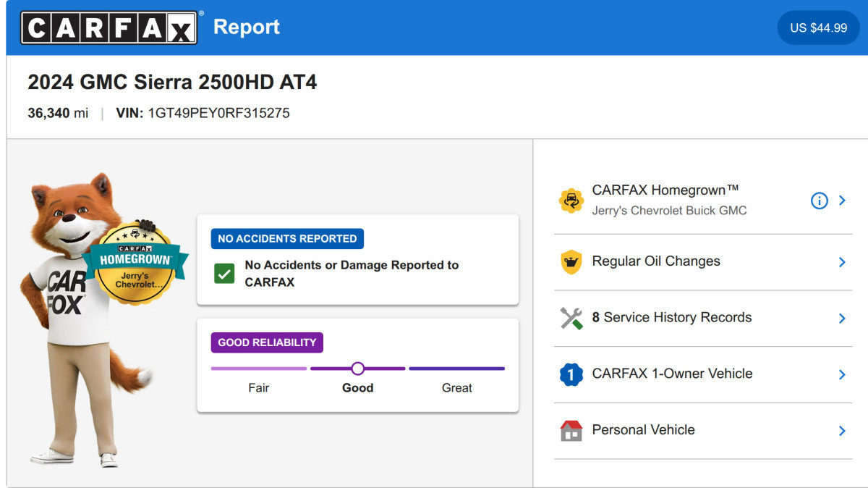Open the CARFAX 1-Owner Vehicle link
This screenshot has height=488, width=868.
tap(672, 374)
